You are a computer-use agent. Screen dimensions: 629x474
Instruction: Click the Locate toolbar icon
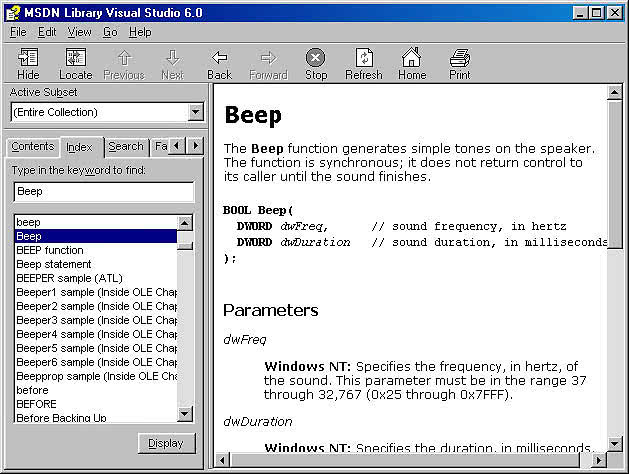click(x=75, y=58)
